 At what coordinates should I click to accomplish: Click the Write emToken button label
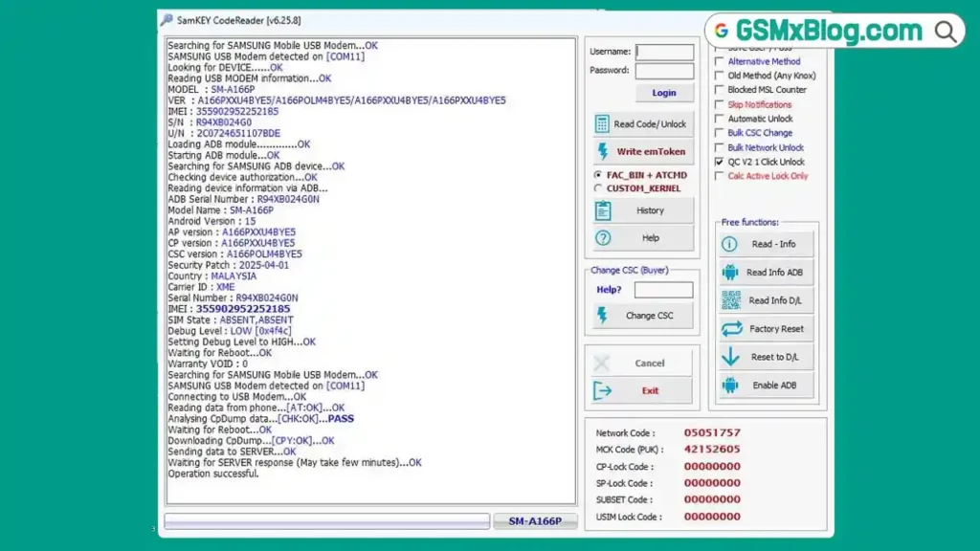[x=651, y=152]
